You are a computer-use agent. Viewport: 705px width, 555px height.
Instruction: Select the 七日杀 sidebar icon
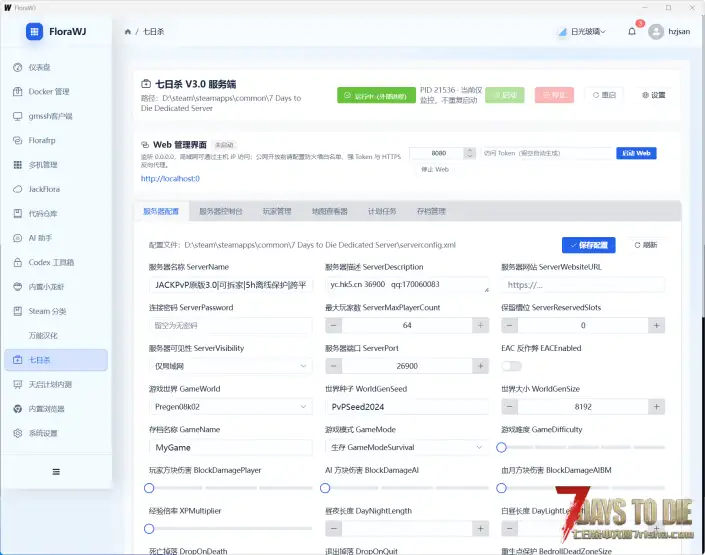(x=18, y=360)
